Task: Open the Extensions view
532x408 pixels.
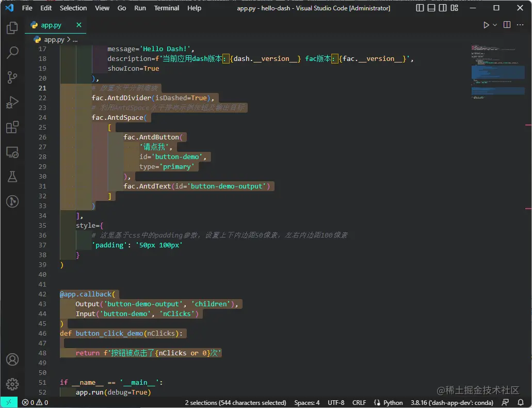Action: coord(12,128)
